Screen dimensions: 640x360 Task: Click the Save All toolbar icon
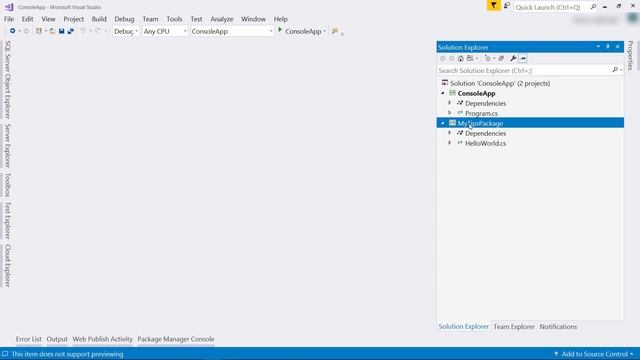(x=71, y=31)
